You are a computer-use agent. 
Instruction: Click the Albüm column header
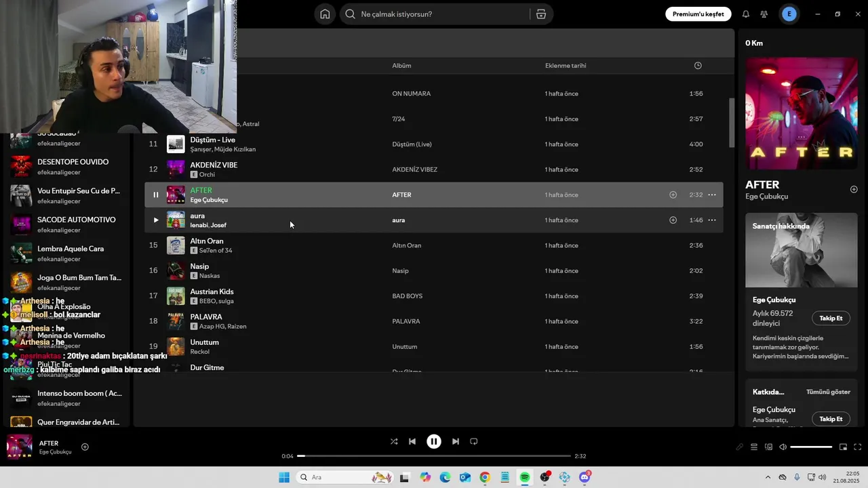(x=401, y=66)
